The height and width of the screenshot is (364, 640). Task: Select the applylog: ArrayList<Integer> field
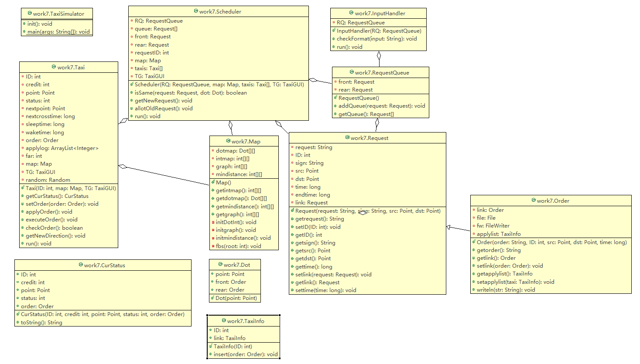(x=62, y=148)
